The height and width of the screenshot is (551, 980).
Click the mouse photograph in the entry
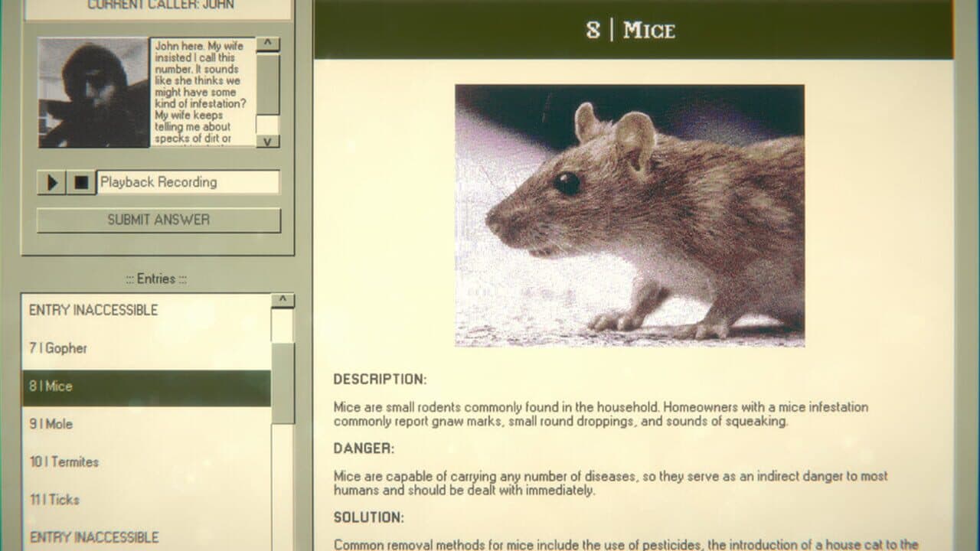coord(629,216)
